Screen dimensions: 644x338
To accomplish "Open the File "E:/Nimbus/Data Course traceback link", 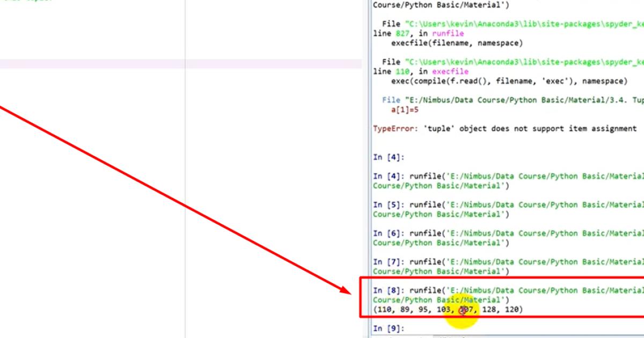I will pyautogui.click(x=513, y=100).
